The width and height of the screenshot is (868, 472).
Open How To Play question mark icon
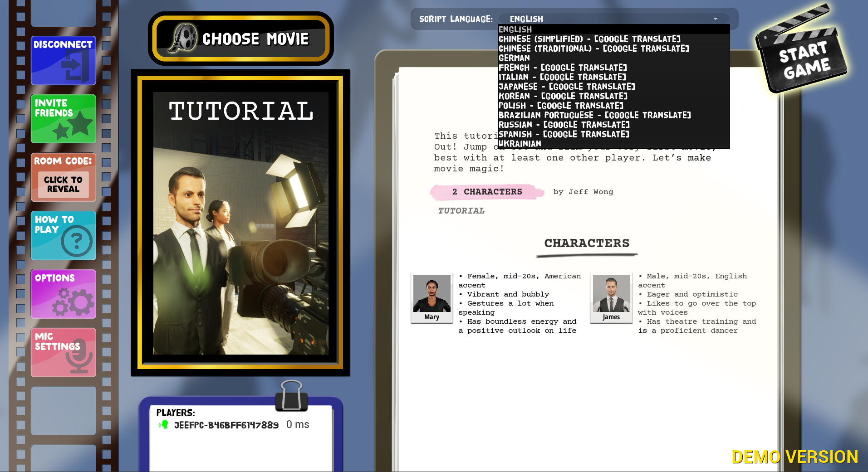[77, 241]
